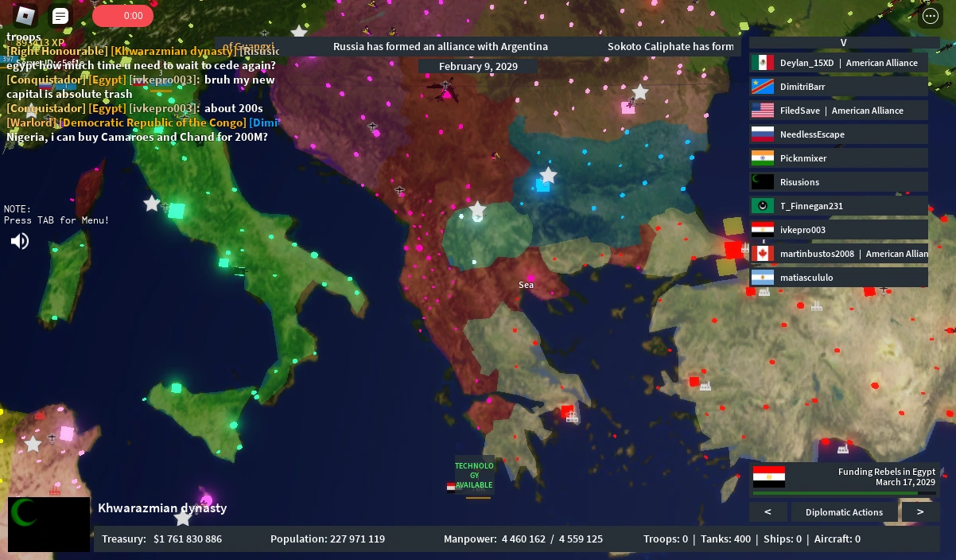Click the Khwarazmian dynasty crescent flag emblem
The width and height of the screenshot is (956, 560).
49,524
